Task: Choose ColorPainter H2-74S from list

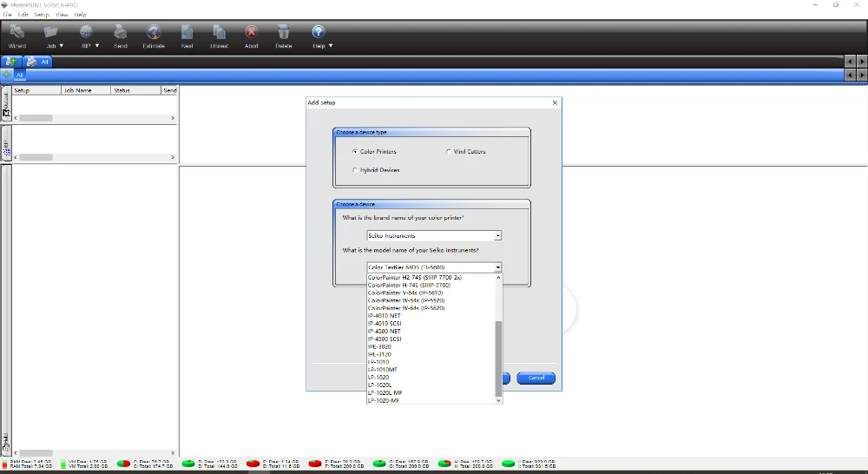Action: (431, 278)
